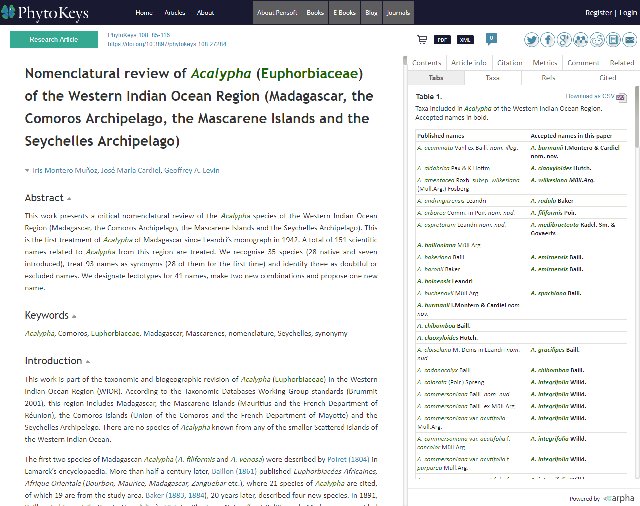Open the Baillon (1861) reference link
The width and height of the screenshot is (640, 506).
(234, 471)
